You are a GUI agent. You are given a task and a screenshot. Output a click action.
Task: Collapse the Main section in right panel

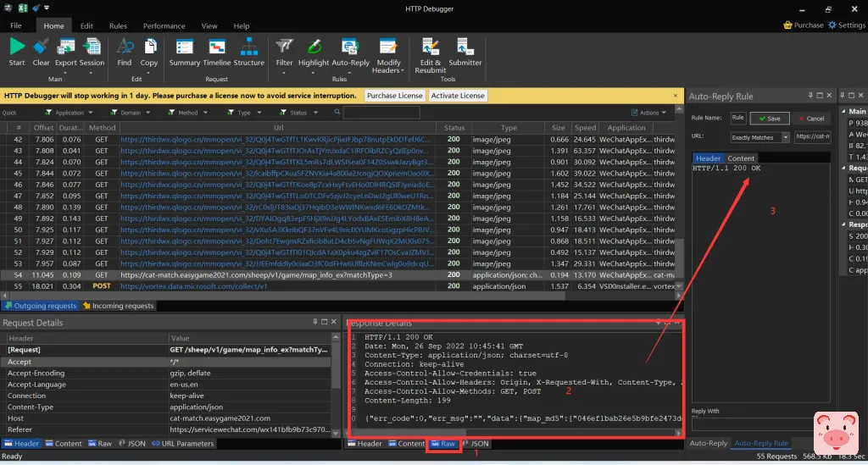(x=843, y=111)
